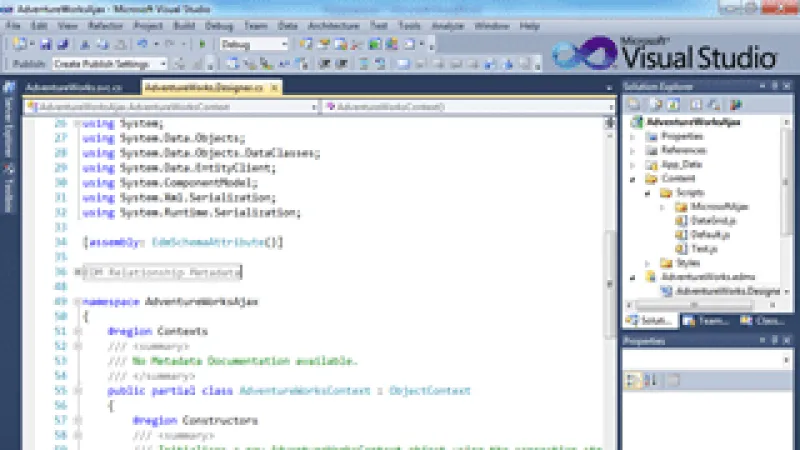Click the Undo icon in the toolbar
This screenshot has width=800, height=450.
(142, 44)
